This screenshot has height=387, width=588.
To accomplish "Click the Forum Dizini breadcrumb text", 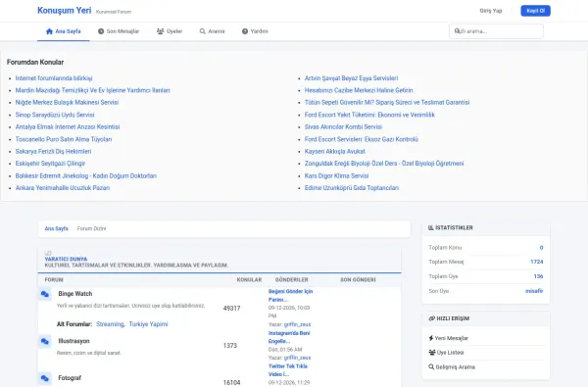I will click(x=91, y=228).
